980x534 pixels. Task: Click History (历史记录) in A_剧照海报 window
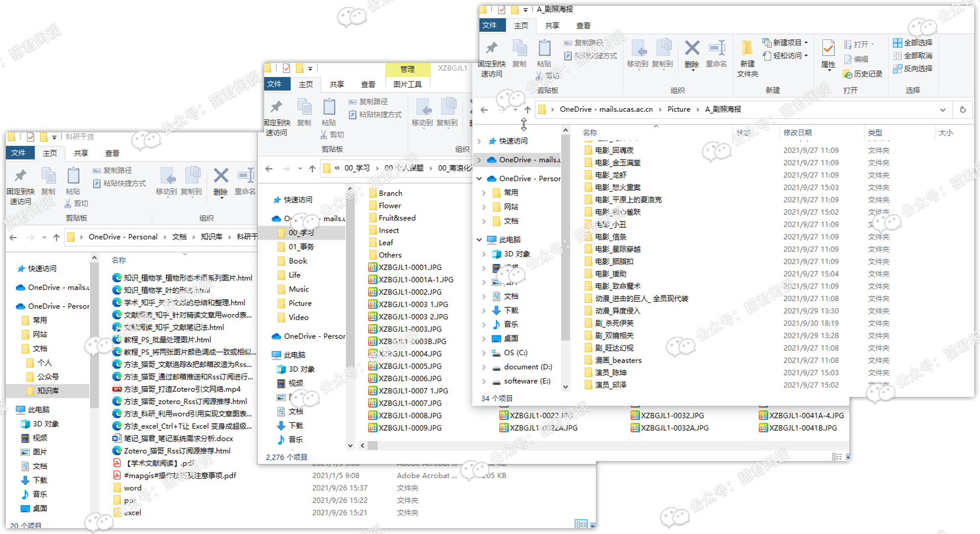click(863, 74)
